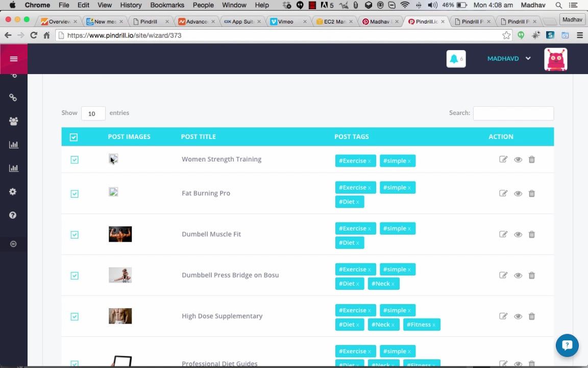
Task: Go to Chrome home page
Action: click(x=46, y=35)
